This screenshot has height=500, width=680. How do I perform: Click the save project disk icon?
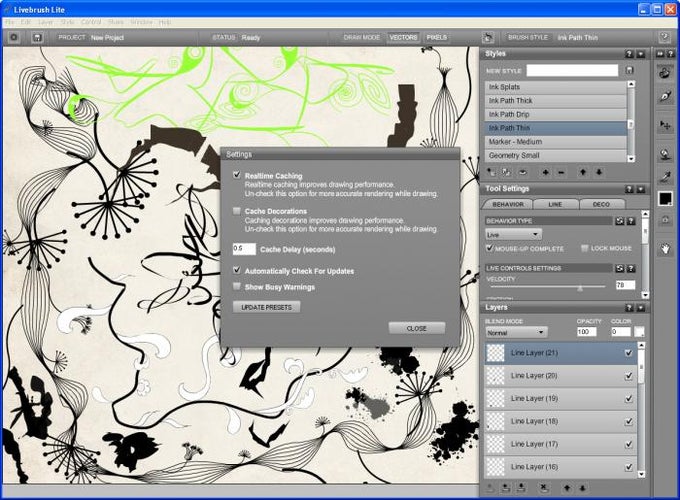click(x=37, y=38)
